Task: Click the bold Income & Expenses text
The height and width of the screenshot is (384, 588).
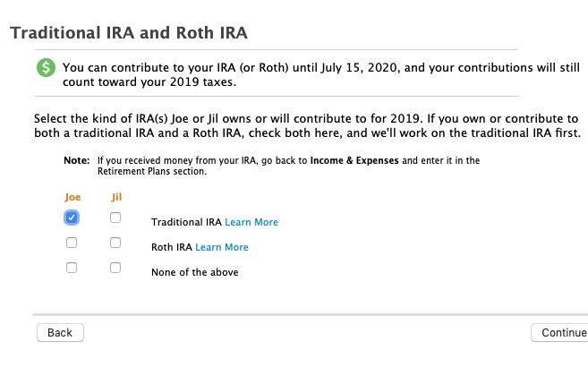Action: tap(354, 160)
